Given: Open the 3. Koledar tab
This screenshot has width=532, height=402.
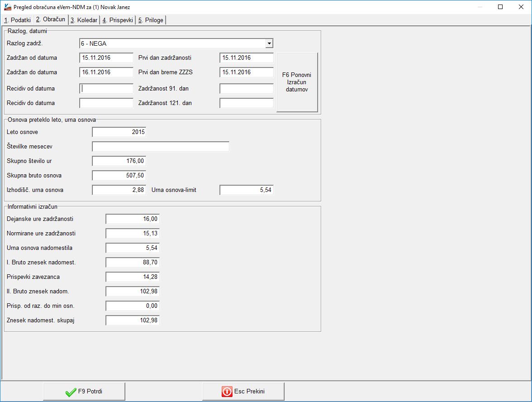Looking at the screenshot, I should pyautogui.click(x=84, y=20).
